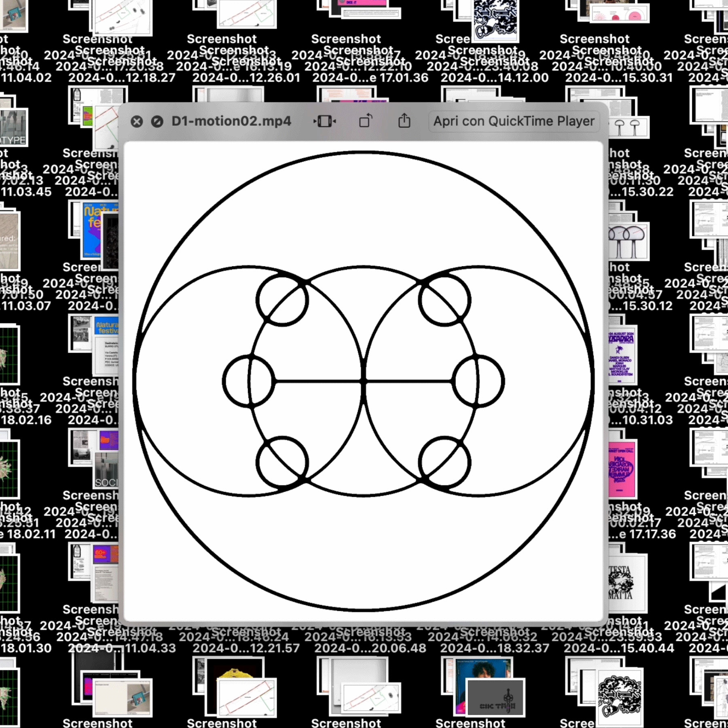Click the Trim video icon in Quick Look
The width and height of the screenshot is (728, 728).
tap(324, 121)
